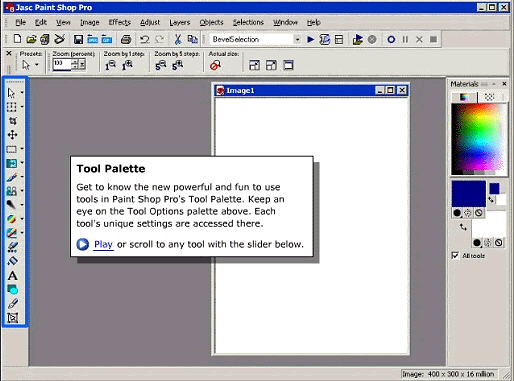The width and height of the screenshot is (514, 381).
Task: Toggle transparent button under background material swatch
Action: pos(499,243)
